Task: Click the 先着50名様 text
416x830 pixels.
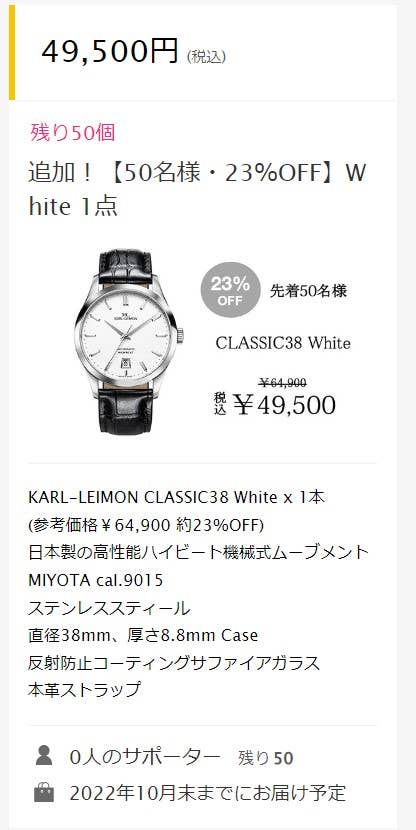Action: 309,291
